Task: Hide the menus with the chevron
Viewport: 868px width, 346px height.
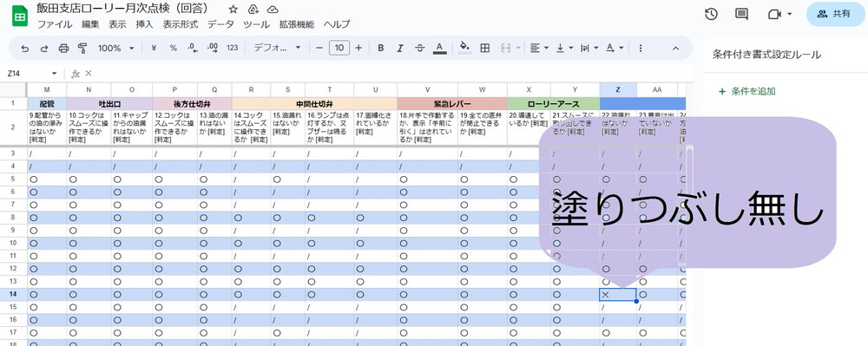Action: click(x=675, y=48)
